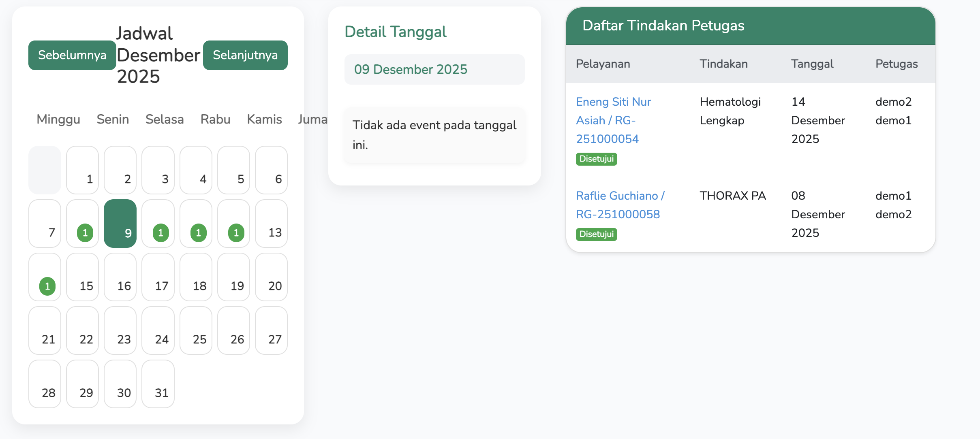Click the Disetujui badge under Eneng's entry
Screen dimensions: 980x439
(x=596, y=159)
